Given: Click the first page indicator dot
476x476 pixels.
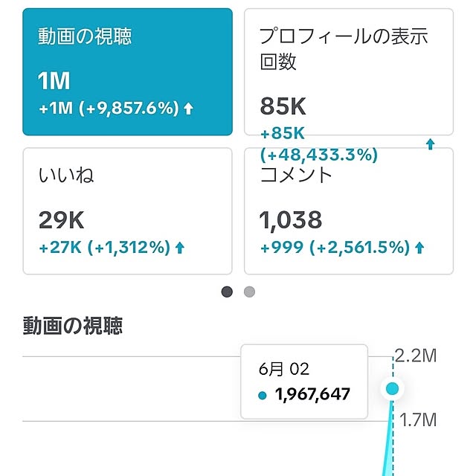Looking at the screenshot, I should [227, 292].
